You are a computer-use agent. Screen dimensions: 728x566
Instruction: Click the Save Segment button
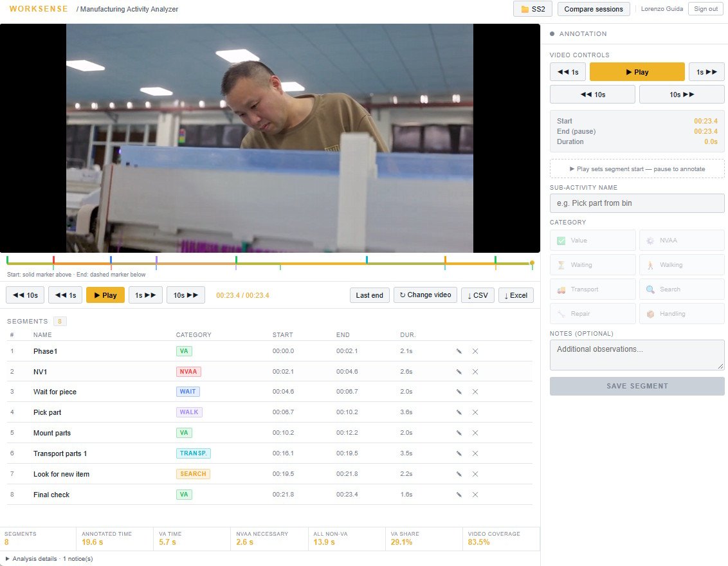coord(637,386)
